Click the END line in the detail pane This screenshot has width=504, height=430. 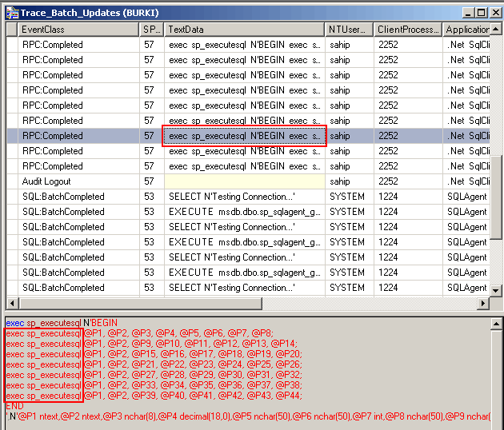pyautogui.click(x=15, y=406)
